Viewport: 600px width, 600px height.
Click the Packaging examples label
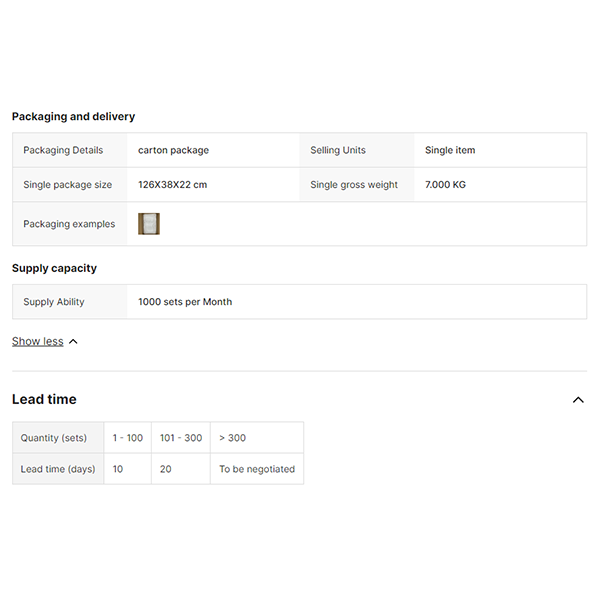[x=69, y=224]
